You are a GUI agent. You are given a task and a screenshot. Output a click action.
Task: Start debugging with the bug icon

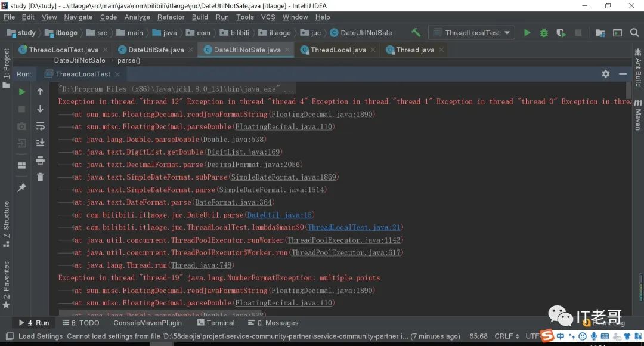544,32
